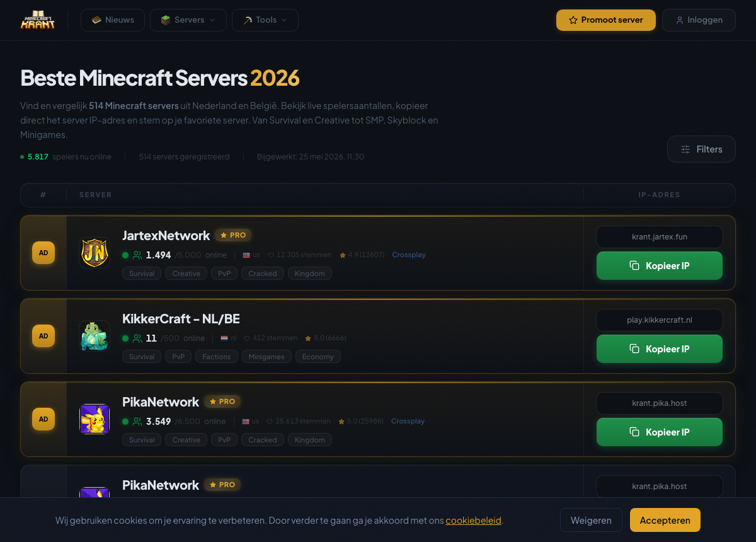Click the AD badge on PikaNetwork row
The height and width of the screenshot is (542, 756).
pyautogui.click(x=43, y=419)
